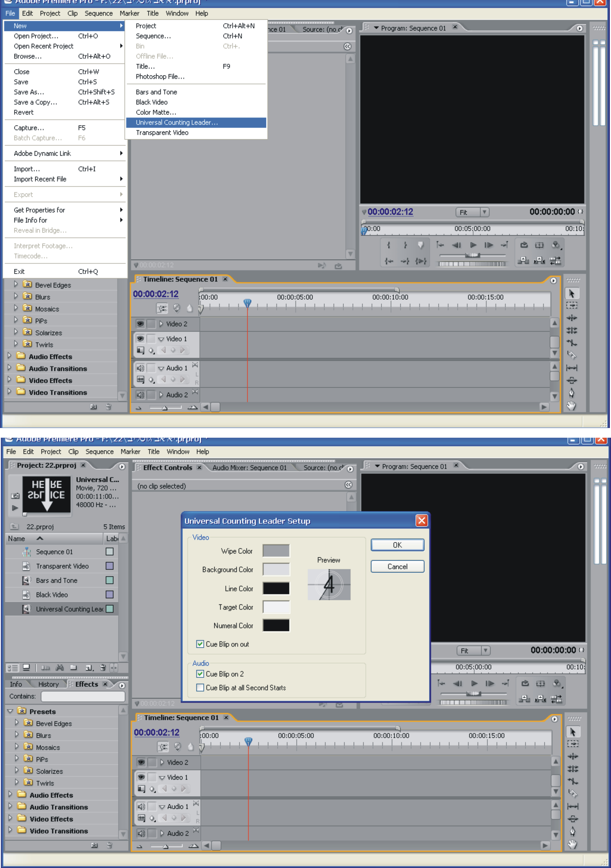Viewport: 611px width, 868px height.
Task: Click the Play button in Program monitor
Action: (473, 245)
